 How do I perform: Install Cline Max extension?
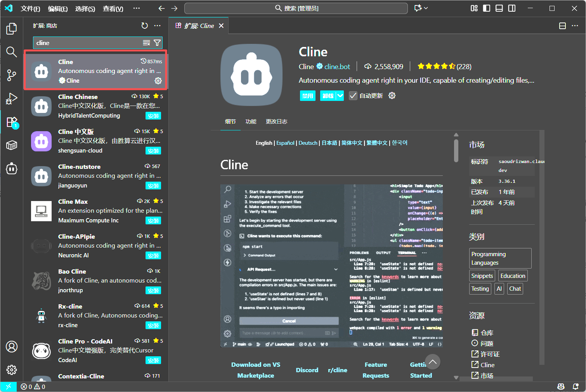(x=153, y=220)
